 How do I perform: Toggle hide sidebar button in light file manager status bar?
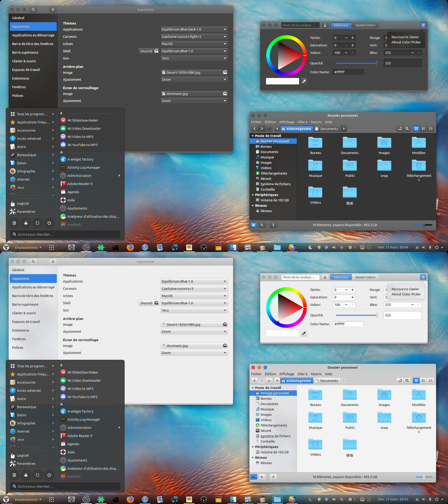pos(273,477)
